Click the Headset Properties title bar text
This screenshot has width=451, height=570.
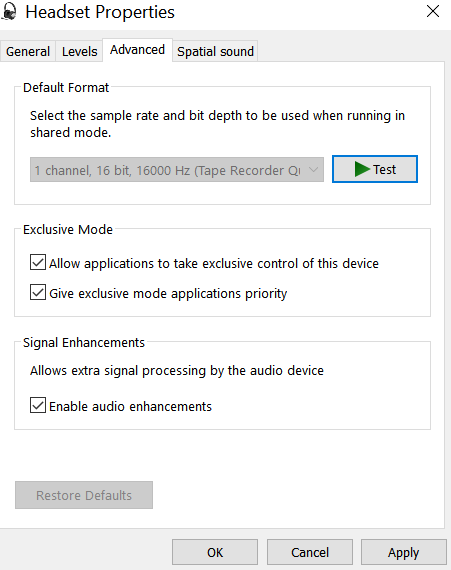click(100, 12)
